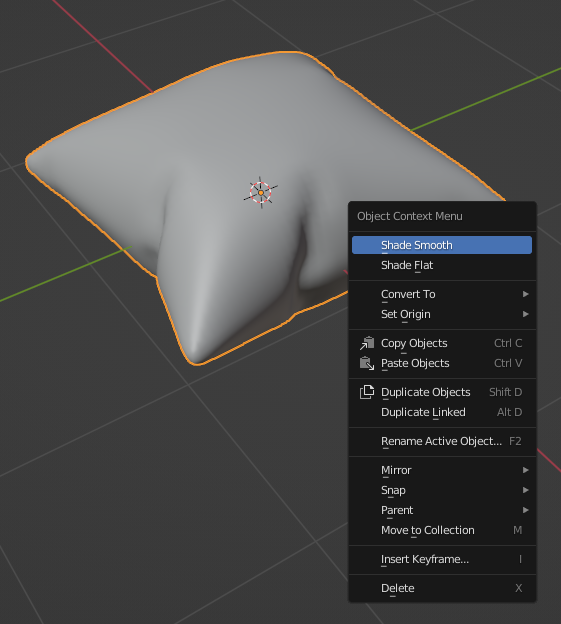
Task: Click the Copy Objects clipboard icon
Action: pyautogui.click(x=367, y=343)
